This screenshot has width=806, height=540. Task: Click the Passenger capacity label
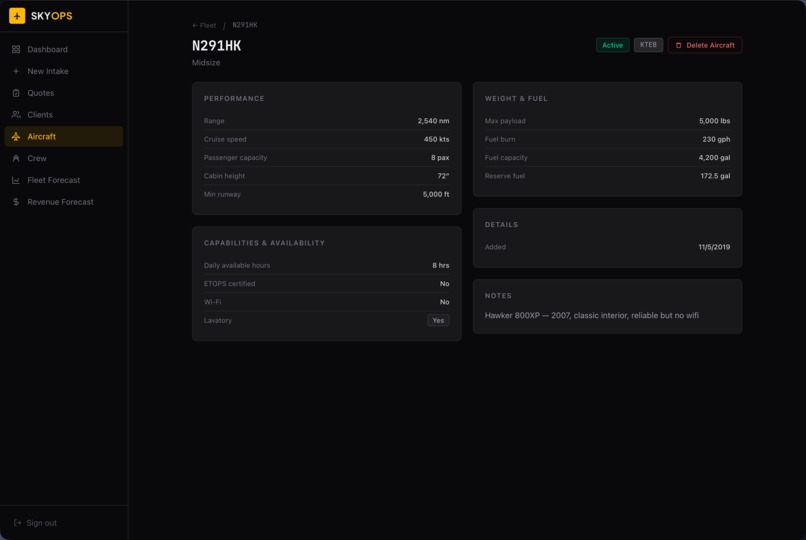pyautogui.click(x=235, y=158)
